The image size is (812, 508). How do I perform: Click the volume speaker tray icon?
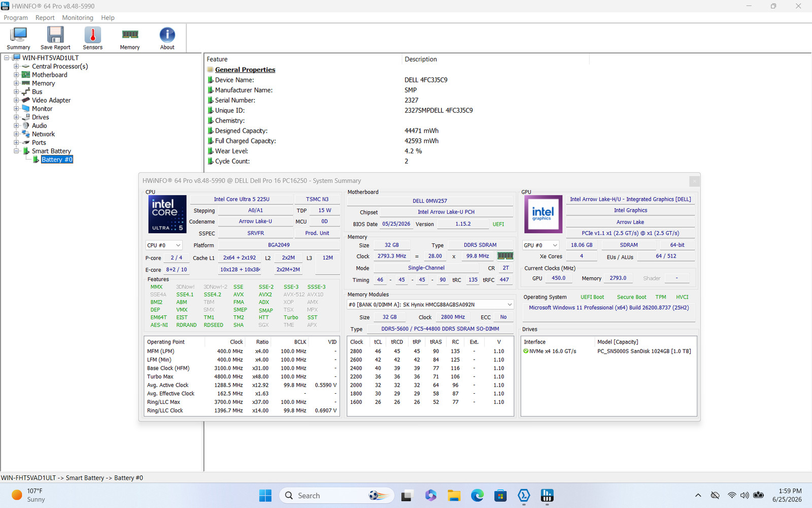[745, 495]
